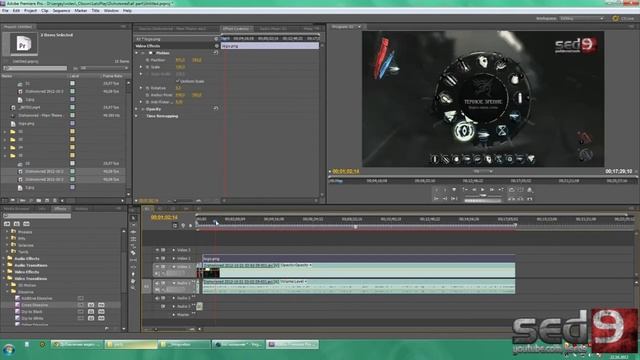The image size is (640, 360).
Task: Open the Sequence menu
Action: coord(61,11)
